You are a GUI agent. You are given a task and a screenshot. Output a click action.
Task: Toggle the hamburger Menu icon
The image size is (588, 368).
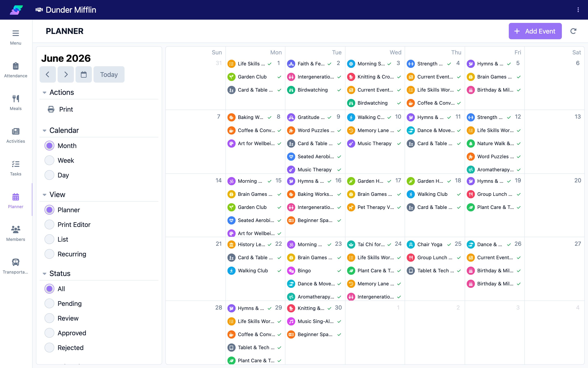(16, 33)
